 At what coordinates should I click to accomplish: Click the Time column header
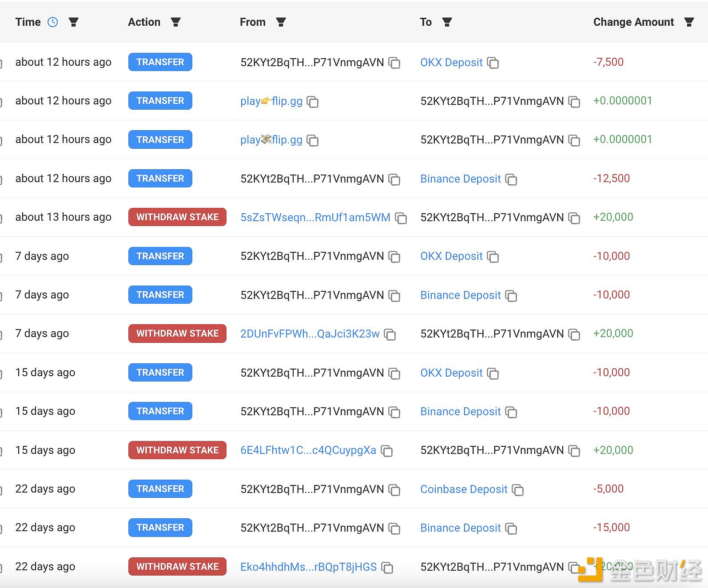pyautogui.click(x=28, y=22)
